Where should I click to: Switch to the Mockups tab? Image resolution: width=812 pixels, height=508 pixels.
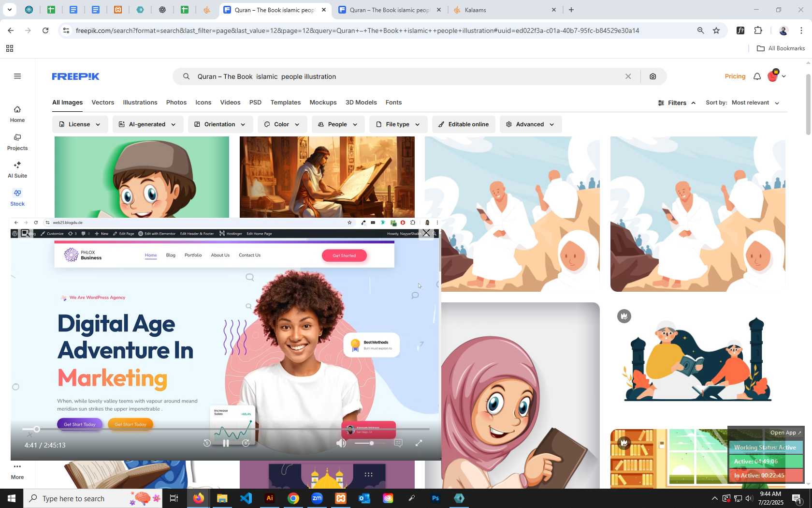click(x=323, y=103)
